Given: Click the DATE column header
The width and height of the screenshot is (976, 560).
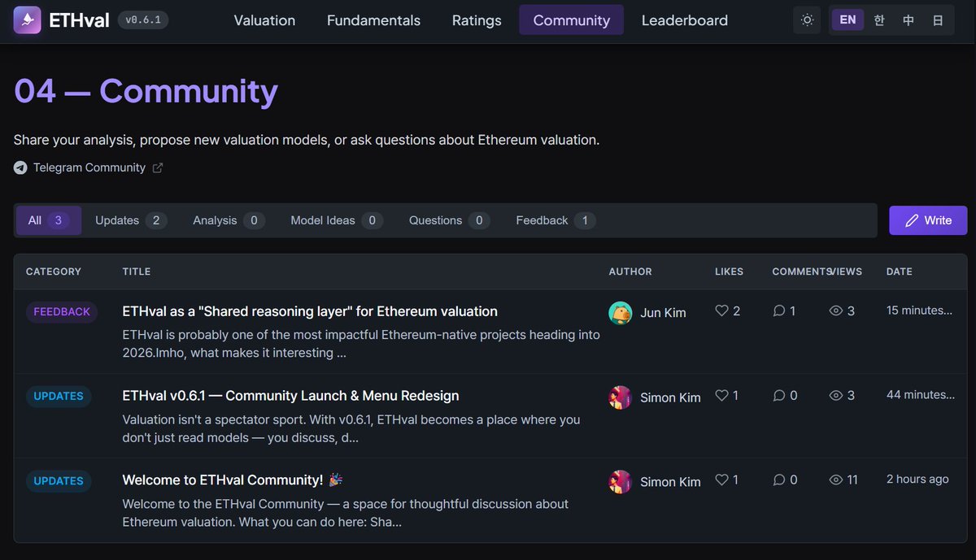Looking at the screenshot, I should (x=900, y=271).
